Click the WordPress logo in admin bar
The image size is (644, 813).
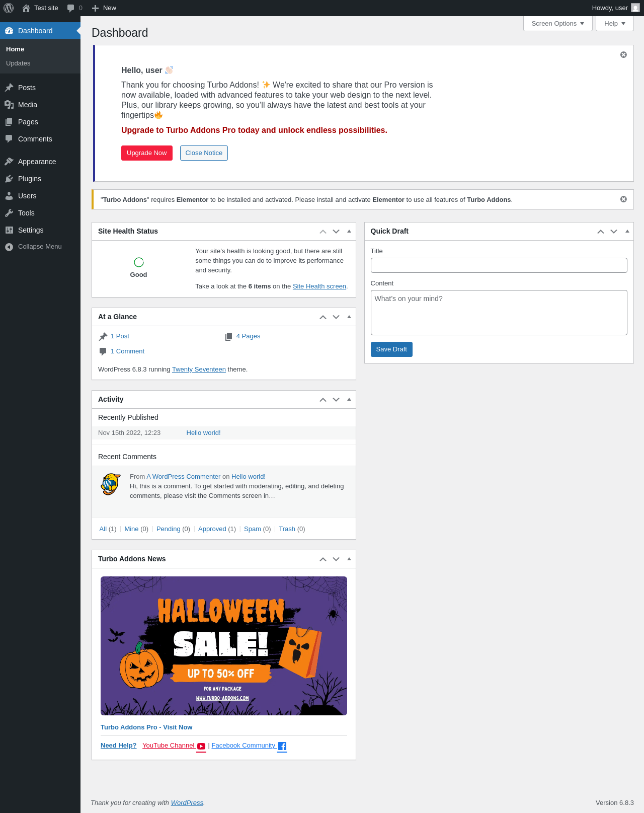[x=9, y=8]
